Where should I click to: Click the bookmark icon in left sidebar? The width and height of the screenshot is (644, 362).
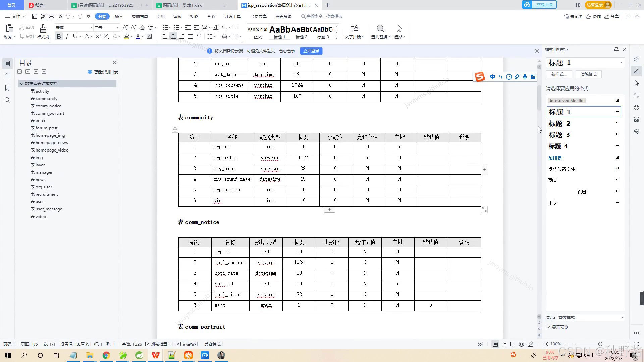tap(7, 88)
